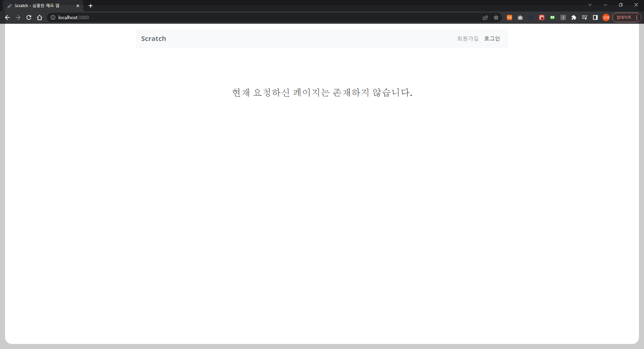Click the share icon in the address bar

[485, 17]
